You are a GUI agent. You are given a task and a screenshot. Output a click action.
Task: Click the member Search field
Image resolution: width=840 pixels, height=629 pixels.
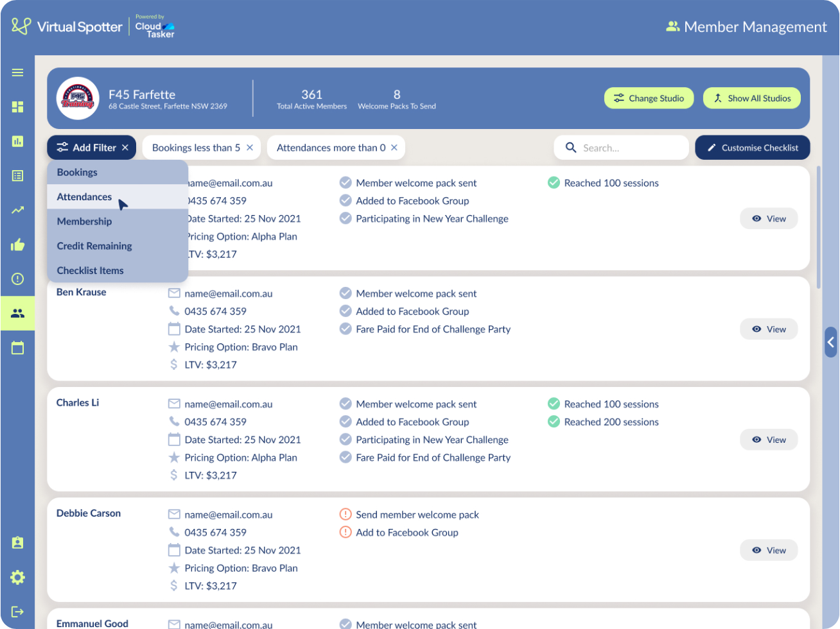[x=629, y=148]
